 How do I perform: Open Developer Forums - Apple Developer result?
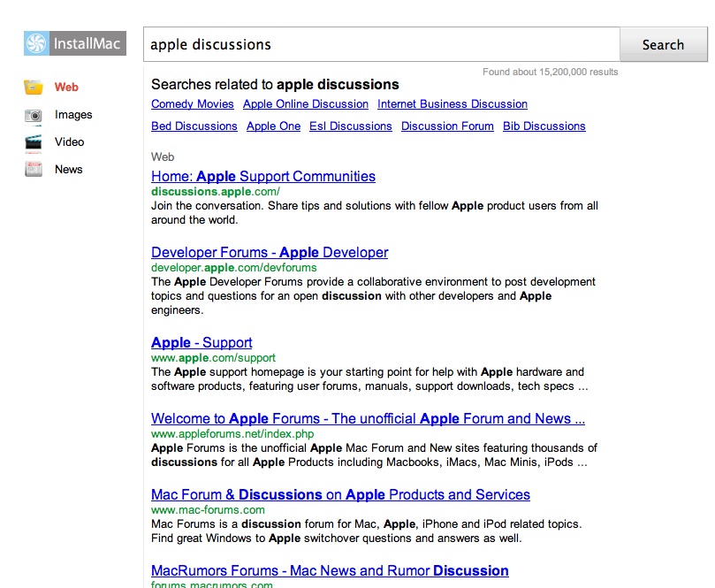[x=269, y=253]
